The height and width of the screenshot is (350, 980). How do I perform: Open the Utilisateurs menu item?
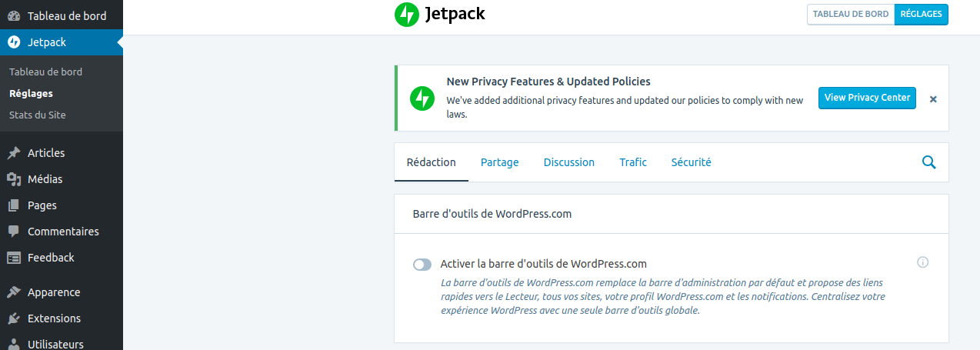[x=55, y=344]
